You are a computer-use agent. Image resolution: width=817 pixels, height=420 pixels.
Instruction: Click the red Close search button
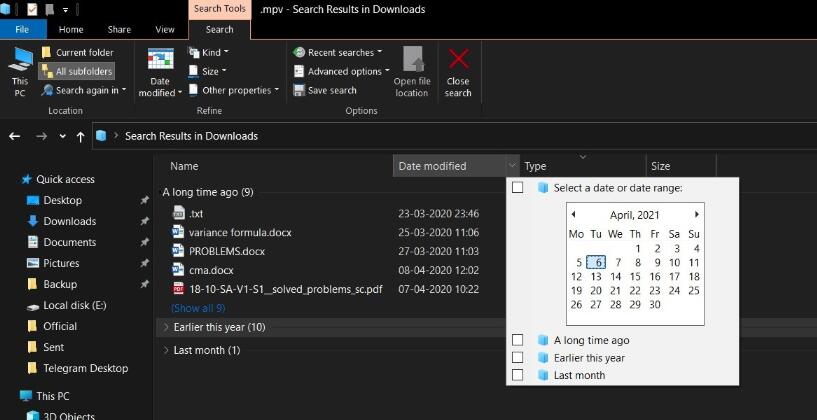[459, 72]
